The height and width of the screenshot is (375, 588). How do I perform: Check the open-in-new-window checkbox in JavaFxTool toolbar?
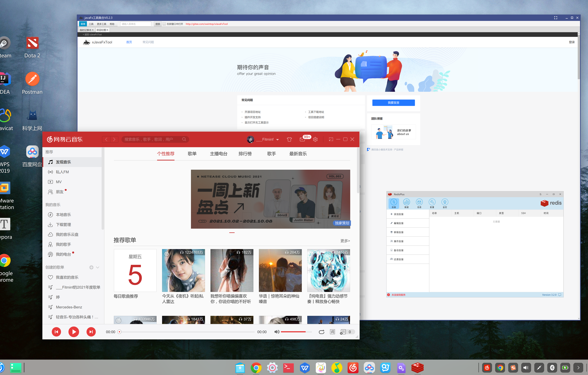coord(164,24)
